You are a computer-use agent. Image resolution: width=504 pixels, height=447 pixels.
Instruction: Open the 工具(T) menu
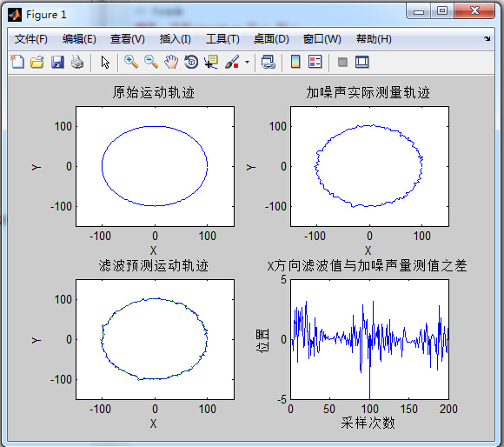coord(222,39)
